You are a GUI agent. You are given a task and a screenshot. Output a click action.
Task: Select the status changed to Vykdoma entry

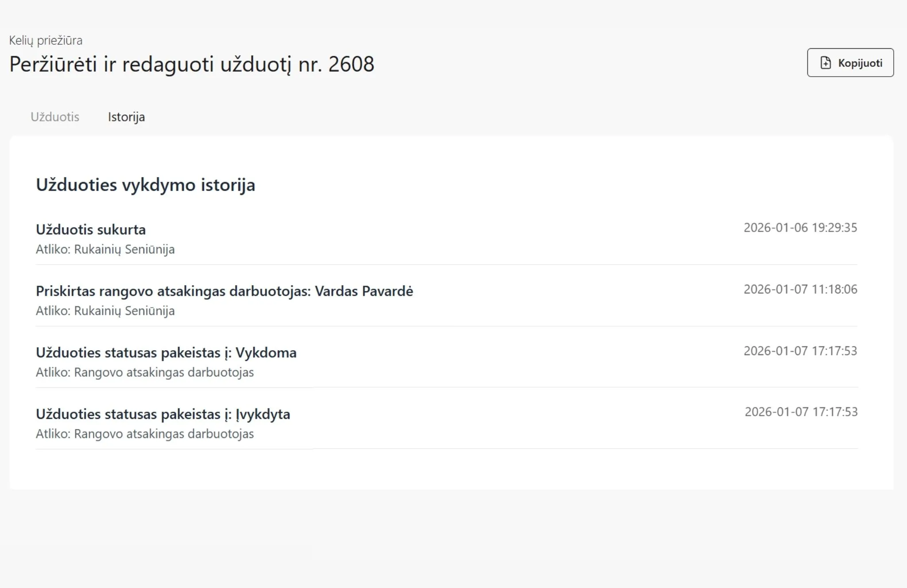click(x=166, y=352)
